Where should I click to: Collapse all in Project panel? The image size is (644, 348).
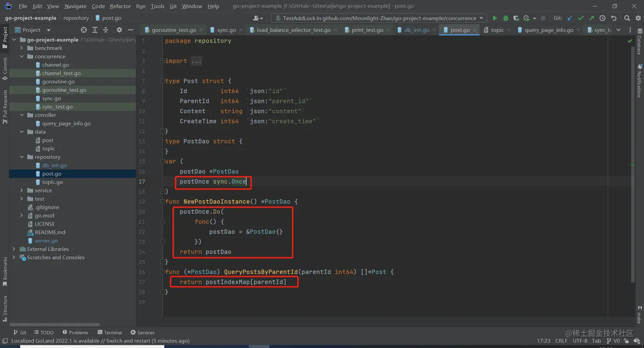(x=106, y=30)
